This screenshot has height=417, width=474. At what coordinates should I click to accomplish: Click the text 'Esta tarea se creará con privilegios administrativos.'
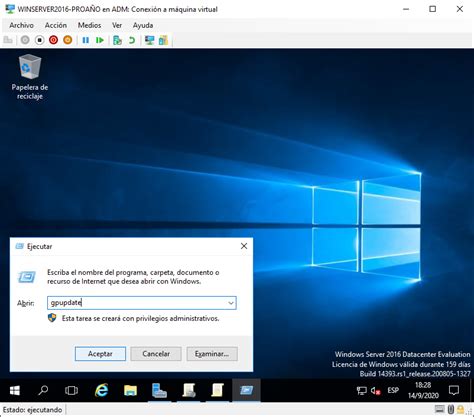coord(140,318)
